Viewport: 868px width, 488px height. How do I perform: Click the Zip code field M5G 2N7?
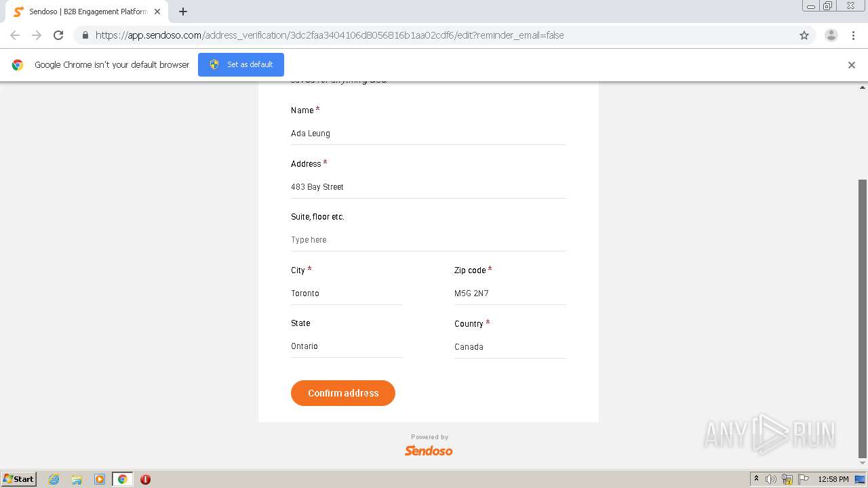510,293
